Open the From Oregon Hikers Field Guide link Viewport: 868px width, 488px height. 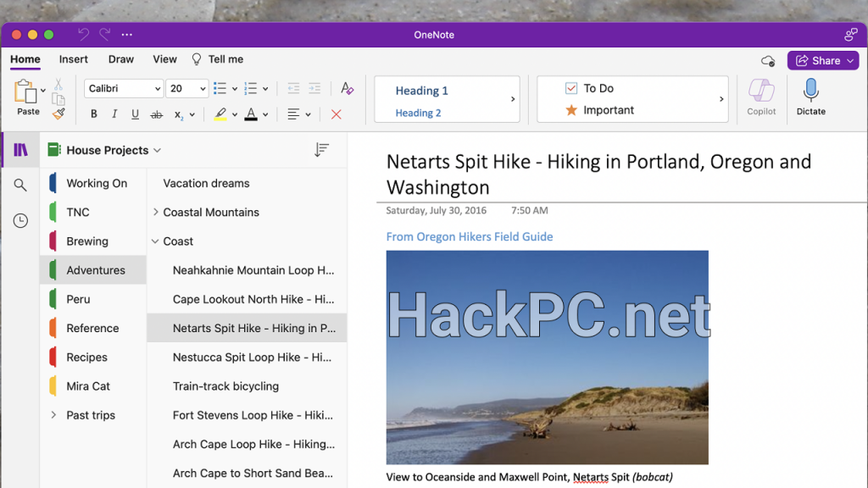click(x=470, y=237)
